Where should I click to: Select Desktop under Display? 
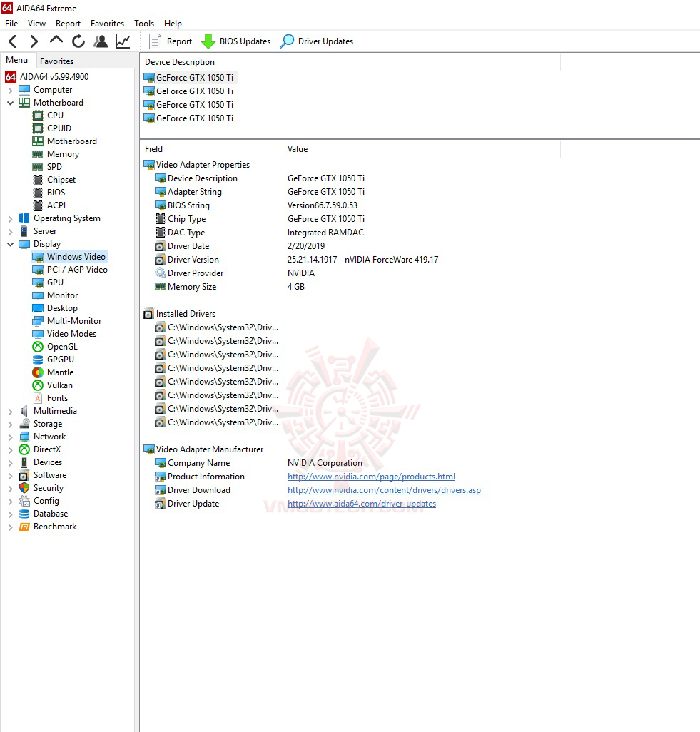(62, 308)
